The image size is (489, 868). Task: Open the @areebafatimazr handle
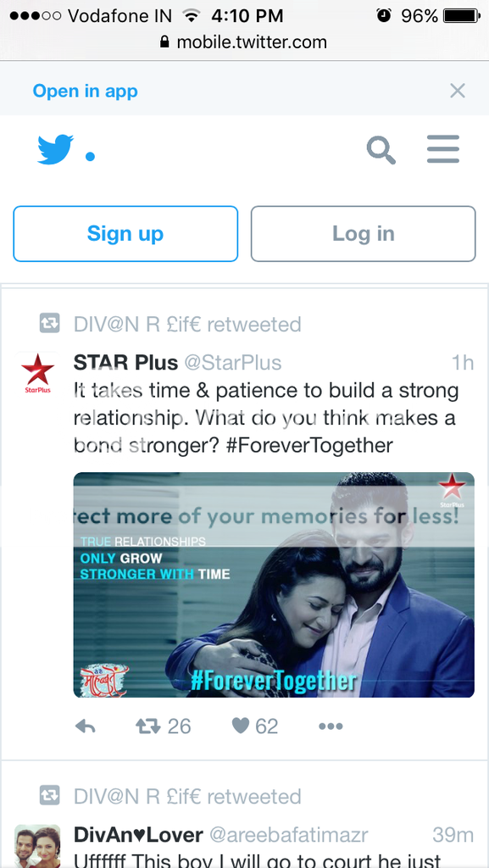point(287,835)
